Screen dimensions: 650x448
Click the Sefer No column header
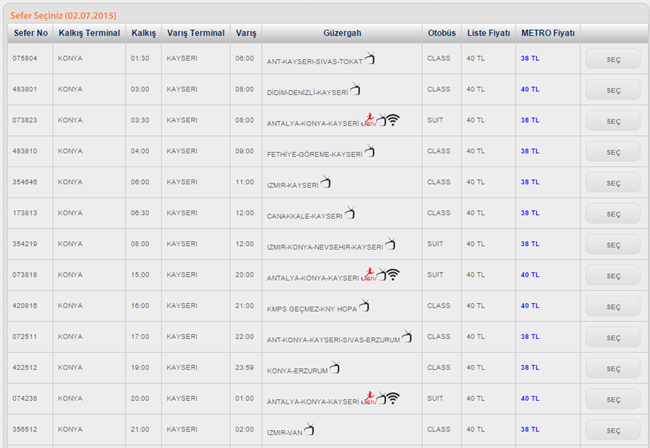30,33
